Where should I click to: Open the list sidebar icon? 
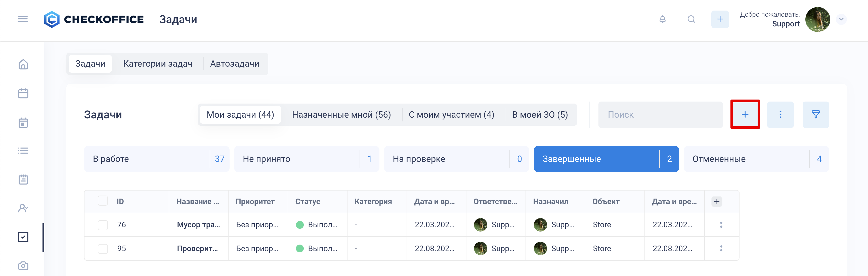click(23, 151)
